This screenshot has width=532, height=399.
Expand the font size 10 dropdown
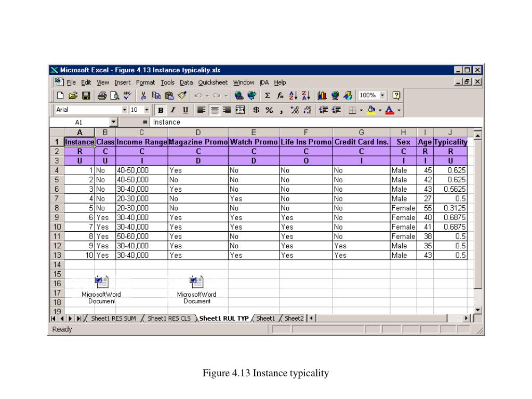147,110
